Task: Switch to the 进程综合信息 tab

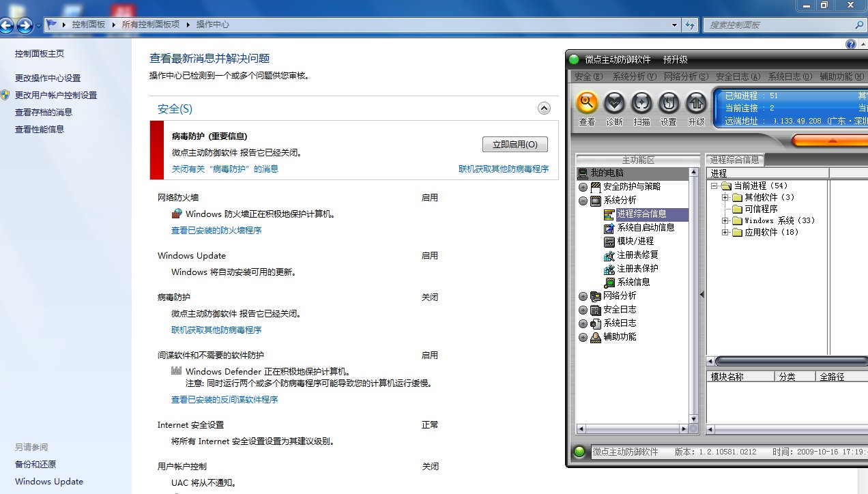Action: [x=734, y=160]
